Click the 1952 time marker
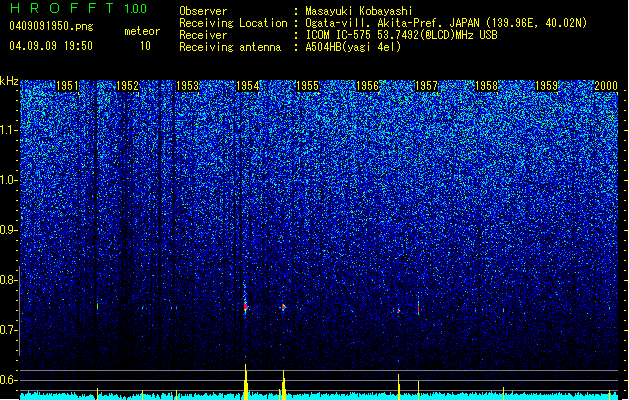This screenshot has width=629, height=400. 127,86
